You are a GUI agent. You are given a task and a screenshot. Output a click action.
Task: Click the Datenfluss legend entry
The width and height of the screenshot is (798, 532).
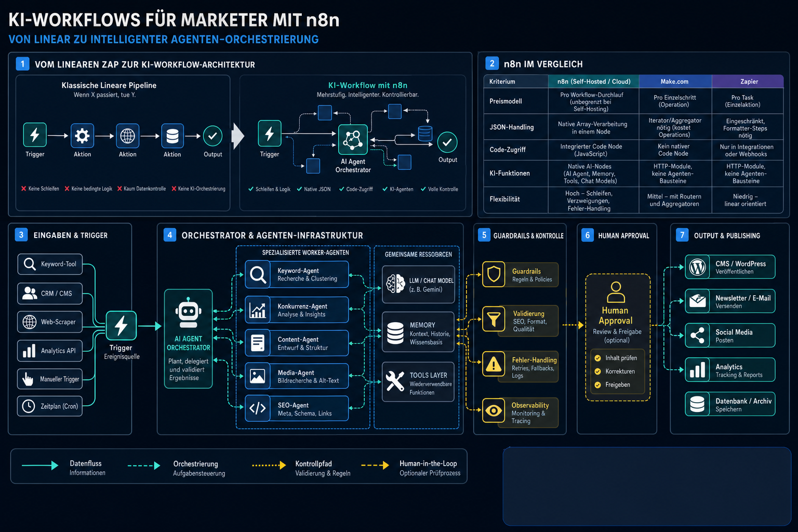(x=63, y=468)
